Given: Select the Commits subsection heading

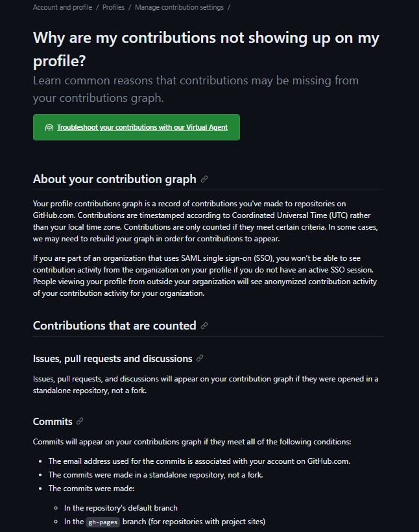Looking at the screenshot, I should [53, 422].
